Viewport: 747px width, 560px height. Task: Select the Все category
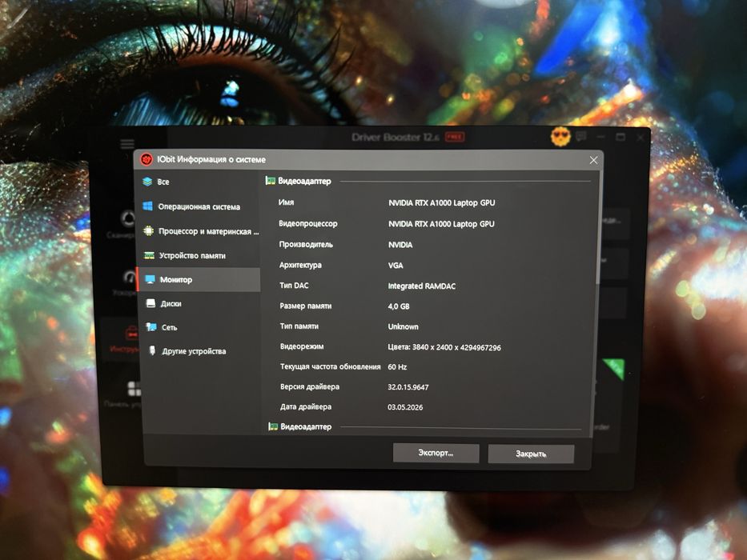point(199,182)
